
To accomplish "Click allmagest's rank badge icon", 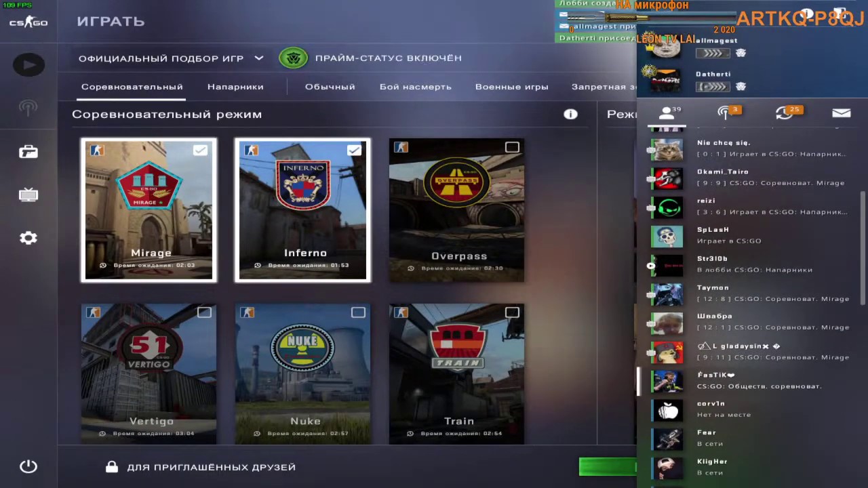I will pos(712,53).
